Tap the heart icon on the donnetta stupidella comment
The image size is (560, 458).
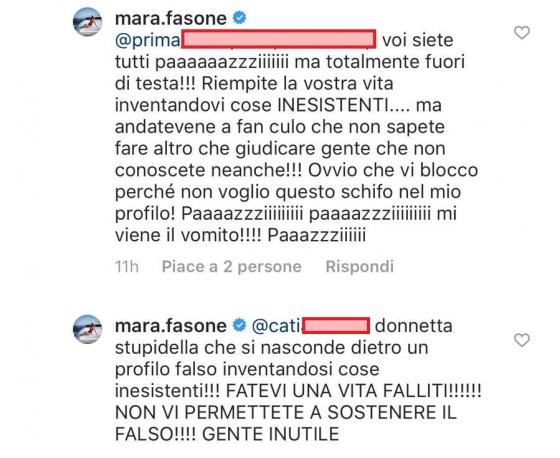521,340
